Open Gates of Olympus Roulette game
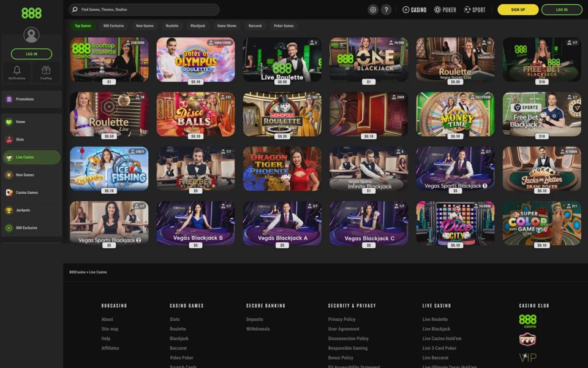The width and height of the screenshot is (588, 368). pyautogui.click(x=196, y=59)
